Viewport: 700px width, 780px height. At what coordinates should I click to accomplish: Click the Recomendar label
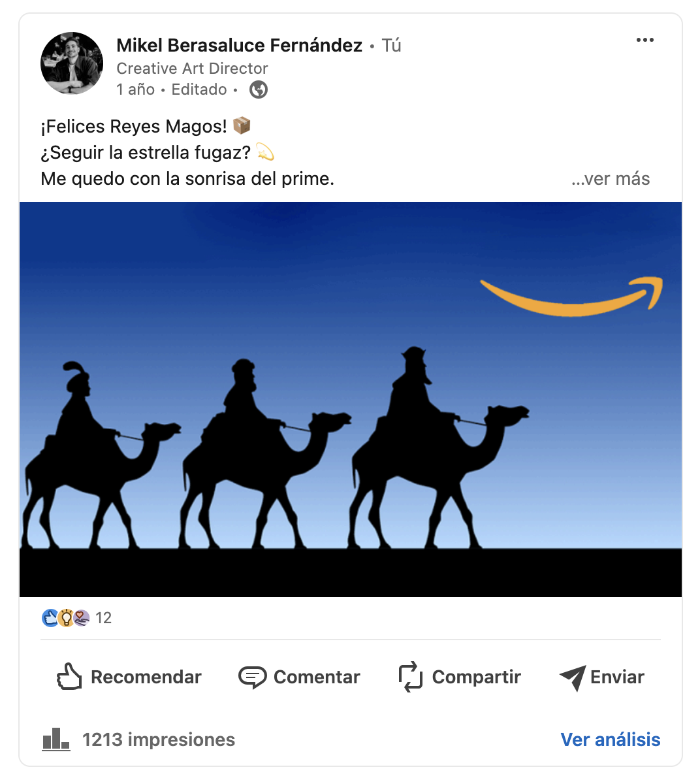click(x=146, y=677)
